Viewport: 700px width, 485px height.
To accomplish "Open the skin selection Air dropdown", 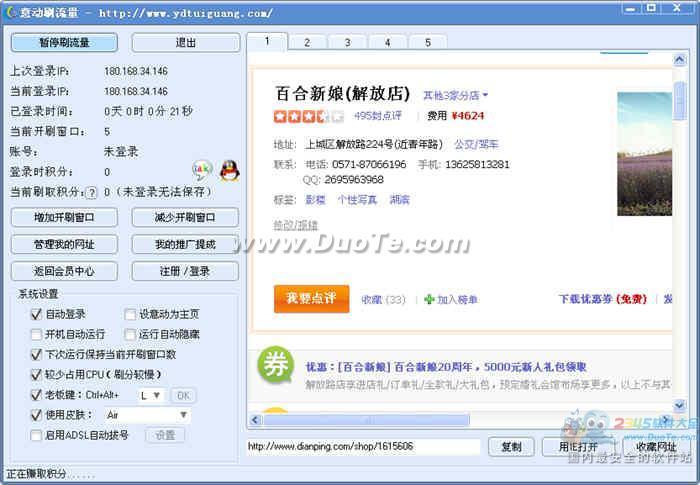I will 146,415.
